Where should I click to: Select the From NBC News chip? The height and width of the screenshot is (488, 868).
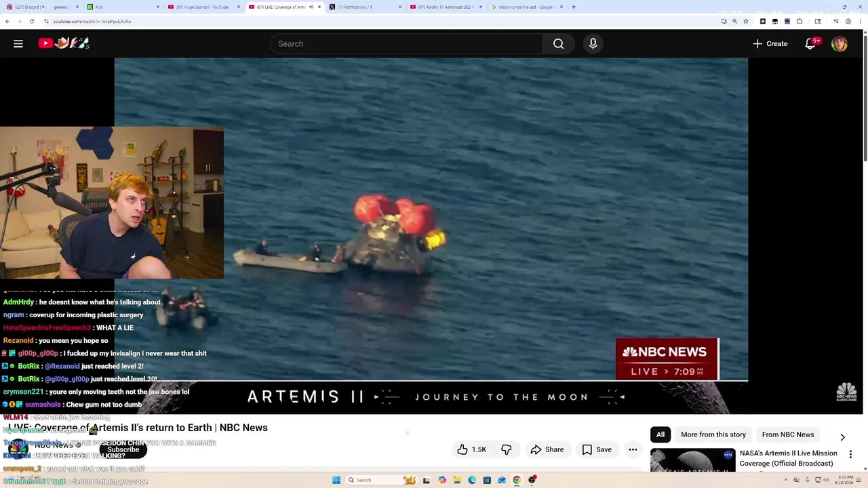[x=788, y=434]
